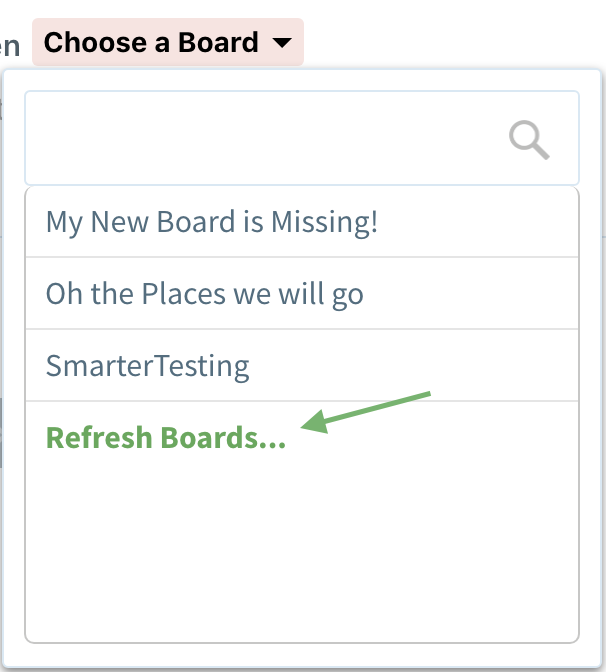Select the board listed above SmarterTesting

point(205,293)
